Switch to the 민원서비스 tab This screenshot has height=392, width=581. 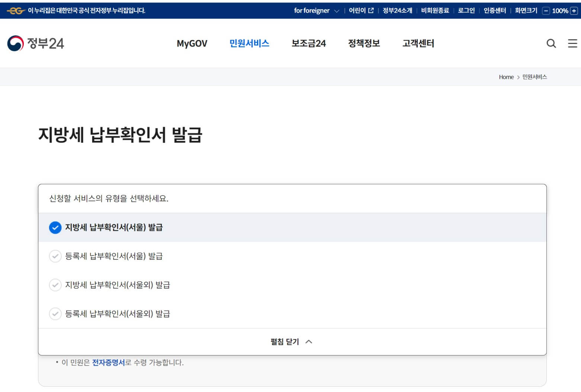pos(249,43)
